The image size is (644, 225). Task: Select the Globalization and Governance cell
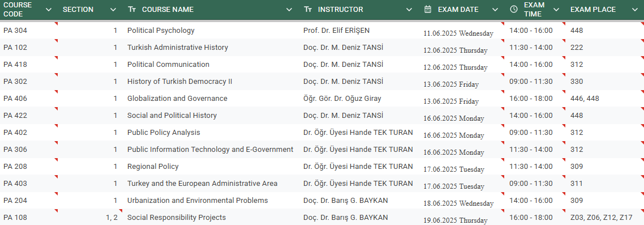[212, 99]
